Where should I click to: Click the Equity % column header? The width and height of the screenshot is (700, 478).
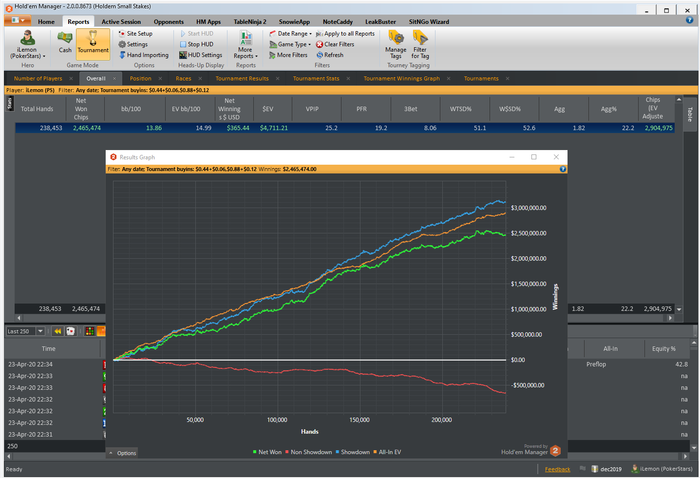[663, 349]
